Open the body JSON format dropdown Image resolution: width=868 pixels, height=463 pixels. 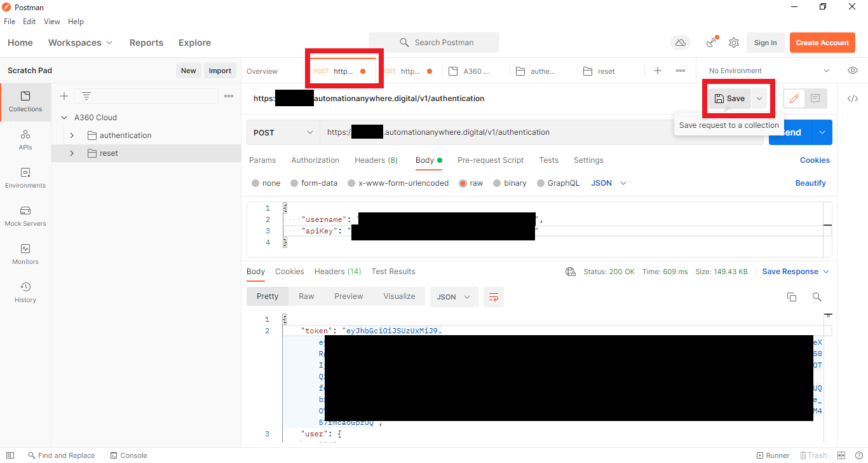[609, 183]
